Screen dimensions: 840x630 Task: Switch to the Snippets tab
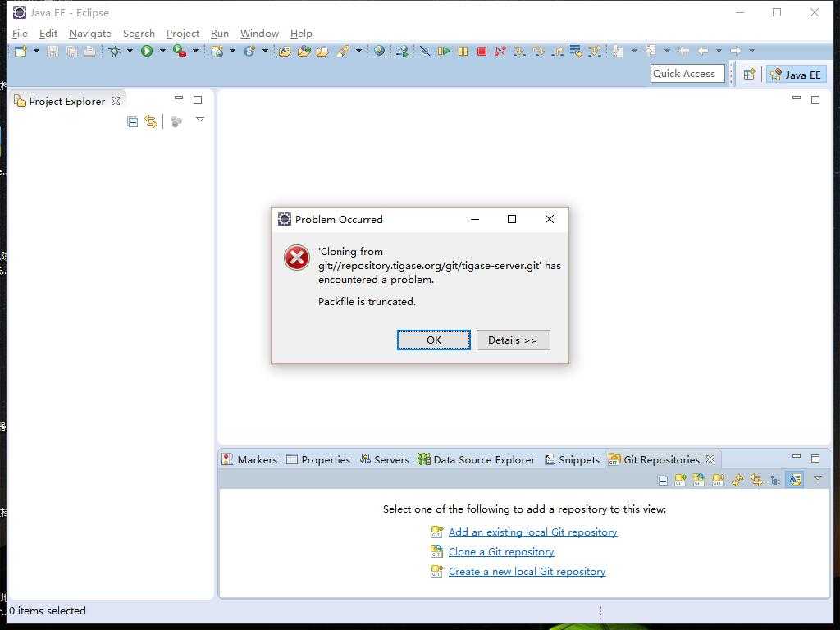[572, 459]
